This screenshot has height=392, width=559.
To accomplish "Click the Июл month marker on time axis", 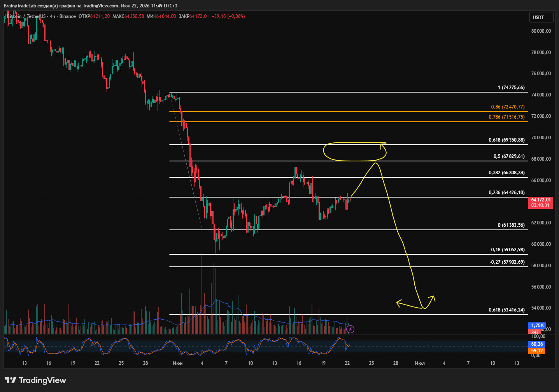I will tap(420, 363).
